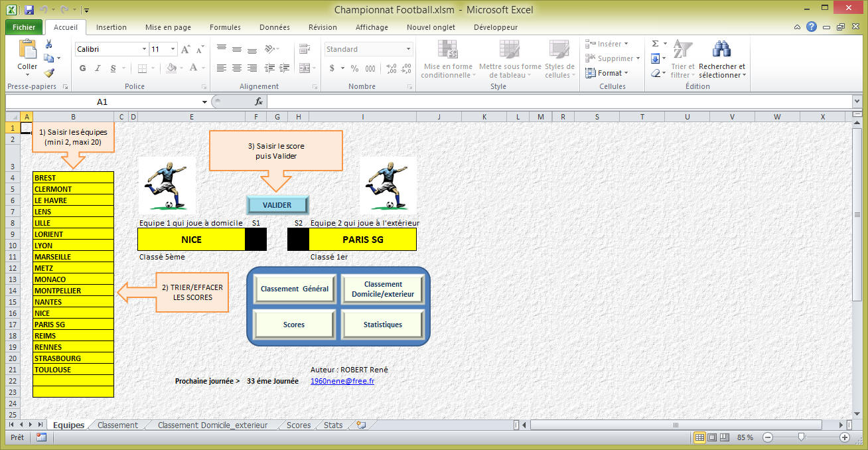Click the formula bar input field
Viewport: 868px width, 450px height.
559,102
